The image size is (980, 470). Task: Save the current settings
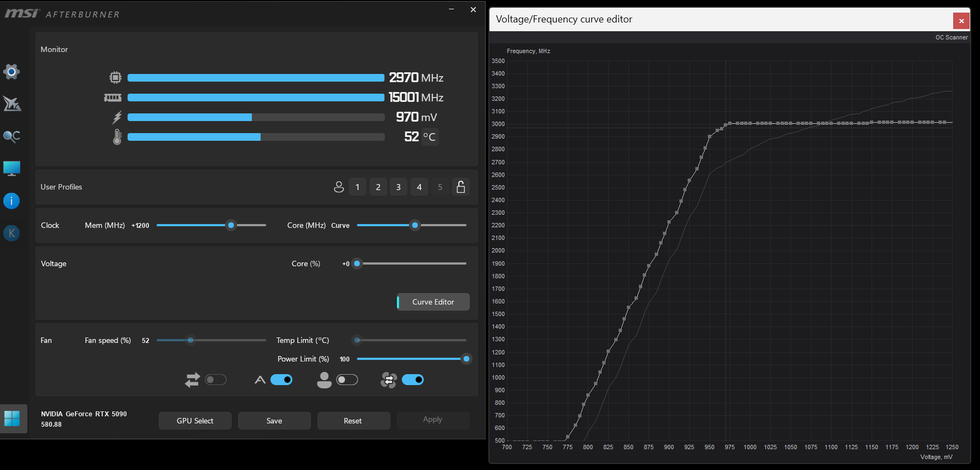[274, 421]
